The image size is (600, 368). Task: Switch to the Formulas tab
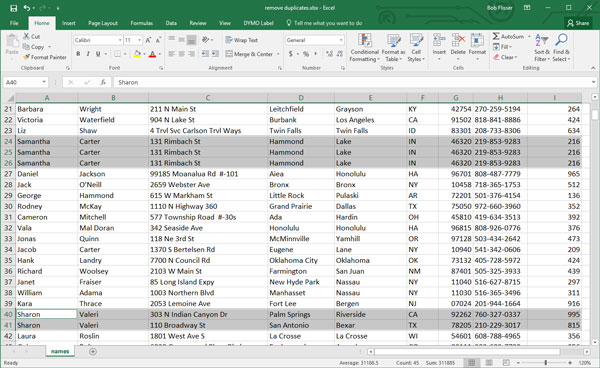point(142,23)
